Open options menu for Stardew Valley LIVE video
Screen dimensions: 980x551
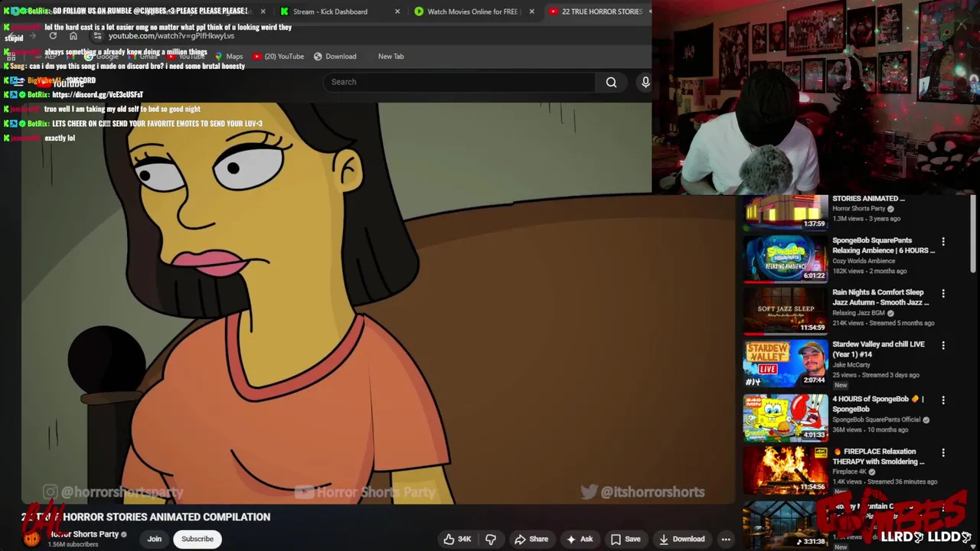943,346
